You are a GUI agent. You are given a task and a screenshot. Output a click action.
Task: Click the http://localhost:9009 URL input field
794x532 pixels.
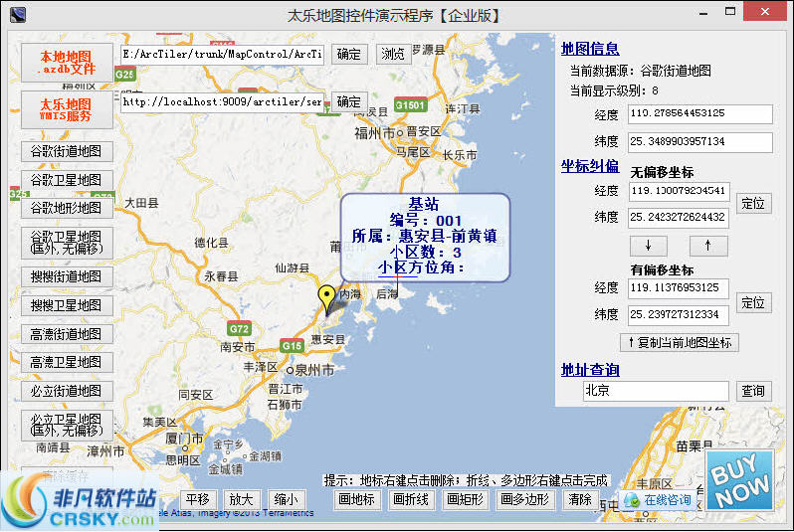tap(222, 101)
